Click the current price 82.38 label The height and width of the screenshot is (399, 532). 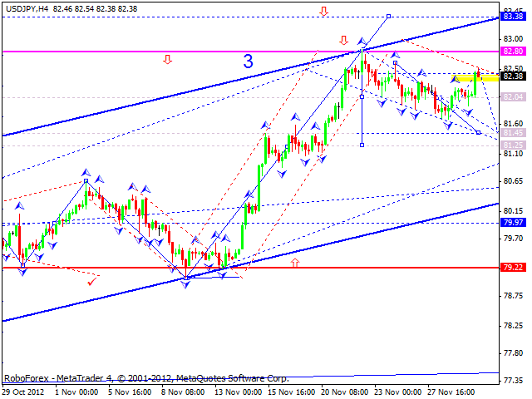[512, 76]
